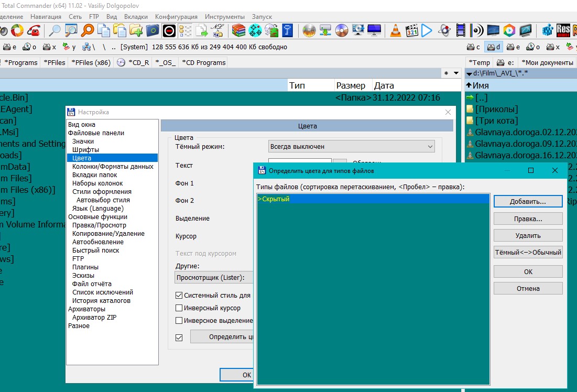Select 'Значки' in settings tree
This screenshot has width=577, height=392.
tap(83, 141)
